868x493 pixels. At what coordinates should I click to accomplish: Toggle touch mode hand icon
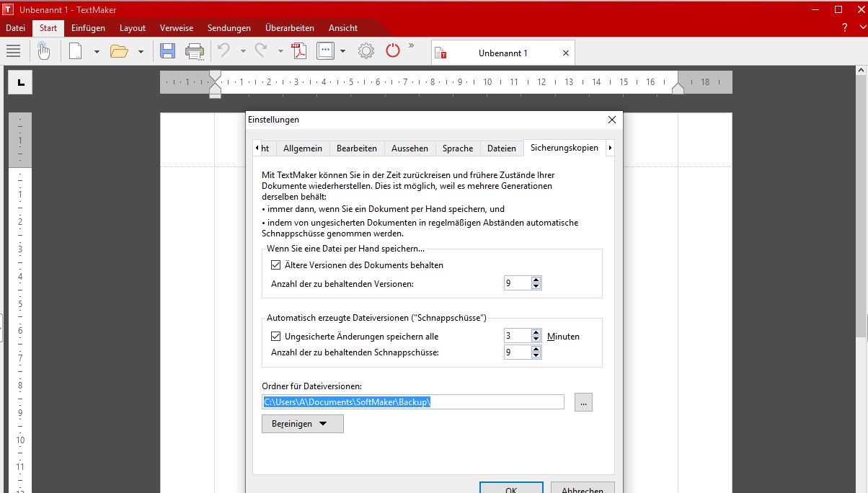coord(44,51)
